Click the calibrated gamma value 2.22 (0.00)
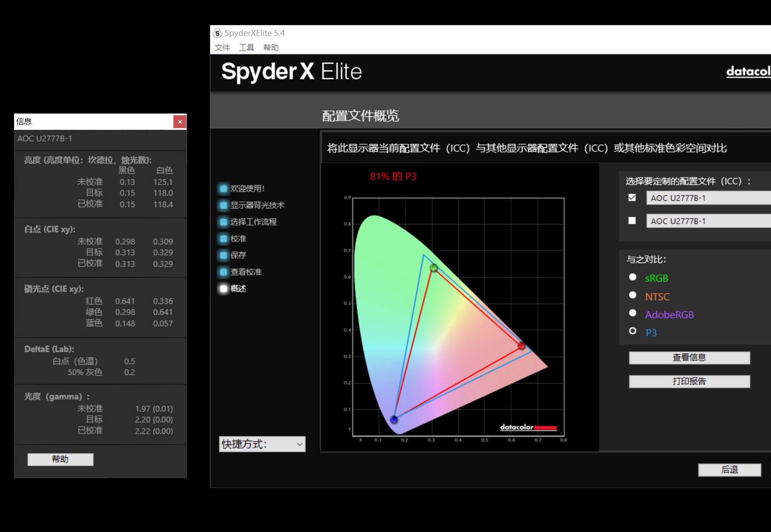Image resolution: width=771 pixels, height=532 pixels. [154, 431]
